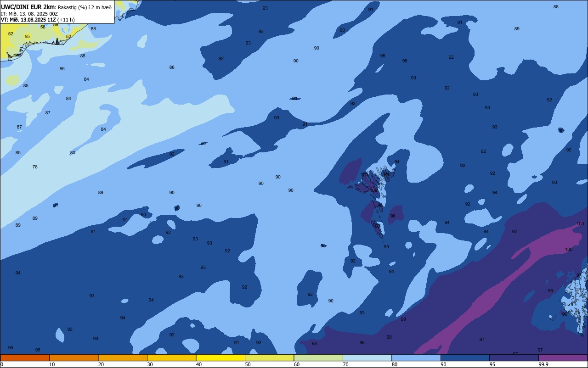588x368 pixels.
Task: Click the "95" legend tick label under color bar
Action: coord(492,364)
